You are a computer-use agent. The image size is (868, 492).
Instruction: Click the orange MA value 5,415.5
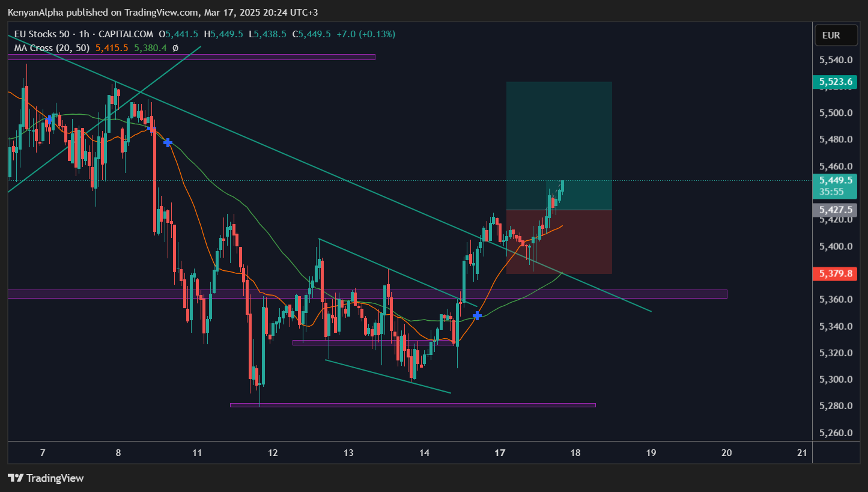112,47
